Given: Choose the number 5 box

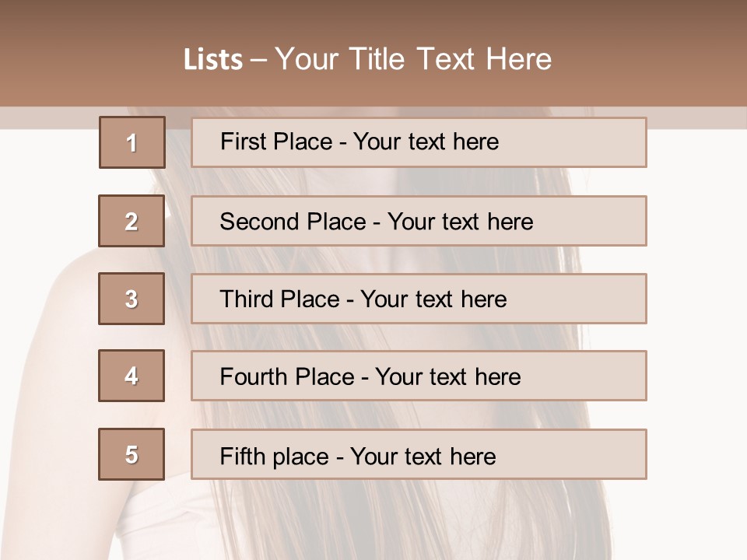Looking at the screenshot, I should pyautogui.click(x=132, y=454).
